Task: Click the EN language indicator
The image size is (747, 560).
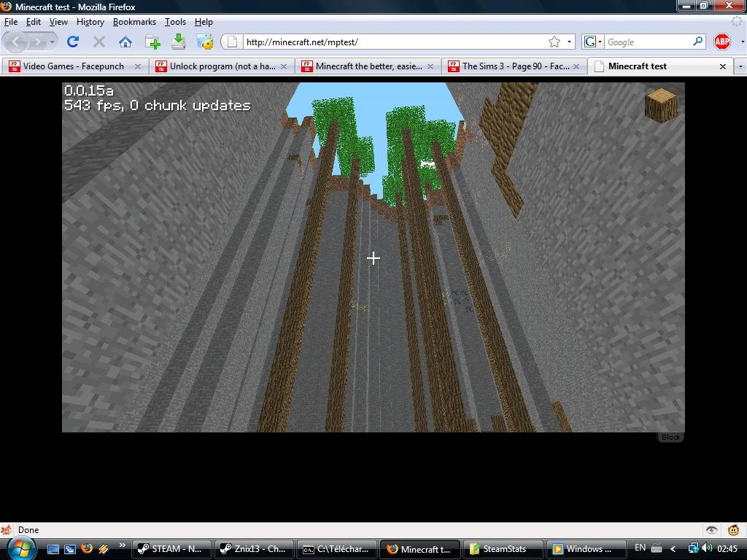Action: [x=640, y=548]
